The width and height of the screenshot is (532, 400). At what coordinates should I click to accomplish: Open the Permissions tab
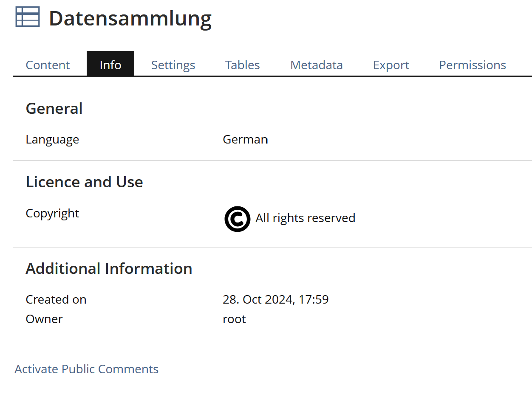472,65
